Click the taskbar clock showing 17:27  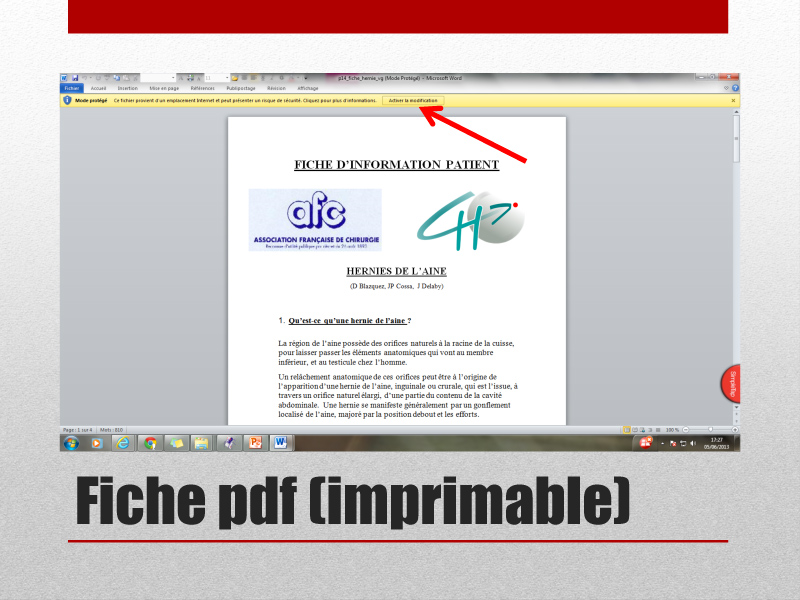(717, 443)
